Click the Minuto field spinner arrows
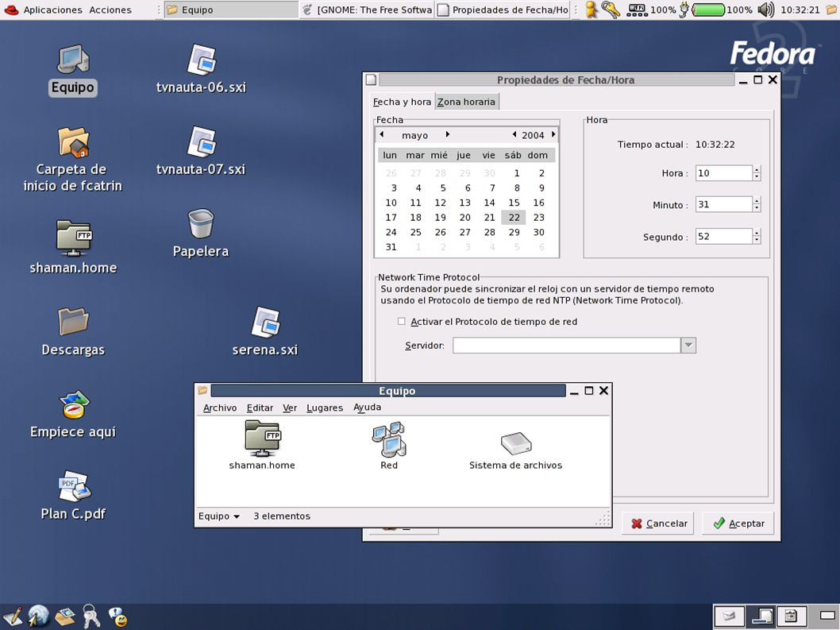840x630 pixels. click(757, 204)
